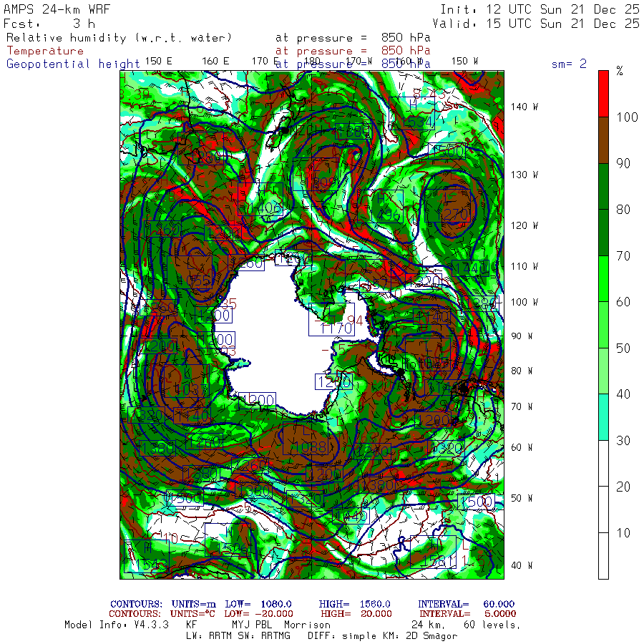Screen dimensions: 644x644
Task: Click the "Relative humidity (w.r.t. water)" label
Action: 119,38
